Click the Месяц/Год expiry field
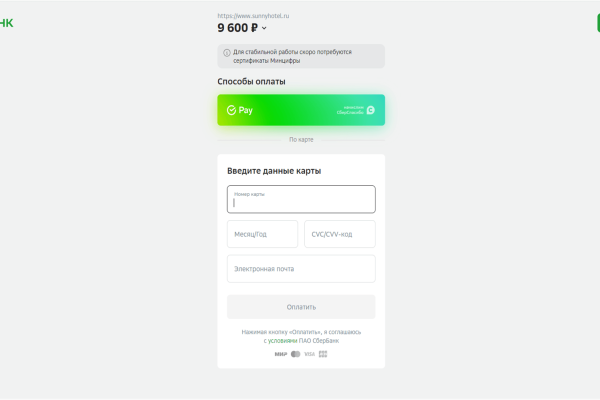The width and height of the screenshot is (600, 400). tap(262, 234)
